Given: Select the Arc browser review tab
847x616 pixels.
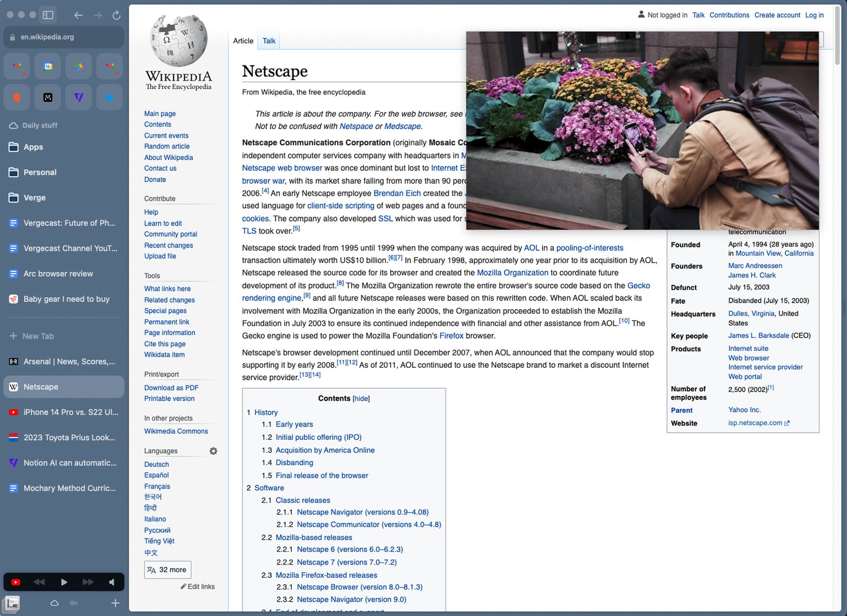Looking at the screenshot, I should point(58,274).
